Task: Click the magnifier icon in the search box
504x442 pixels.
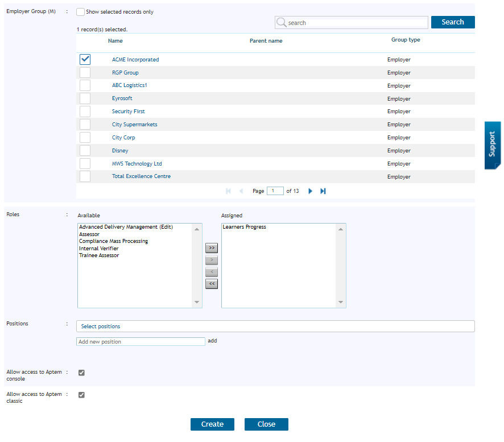Action: click(x=282, y=22)
